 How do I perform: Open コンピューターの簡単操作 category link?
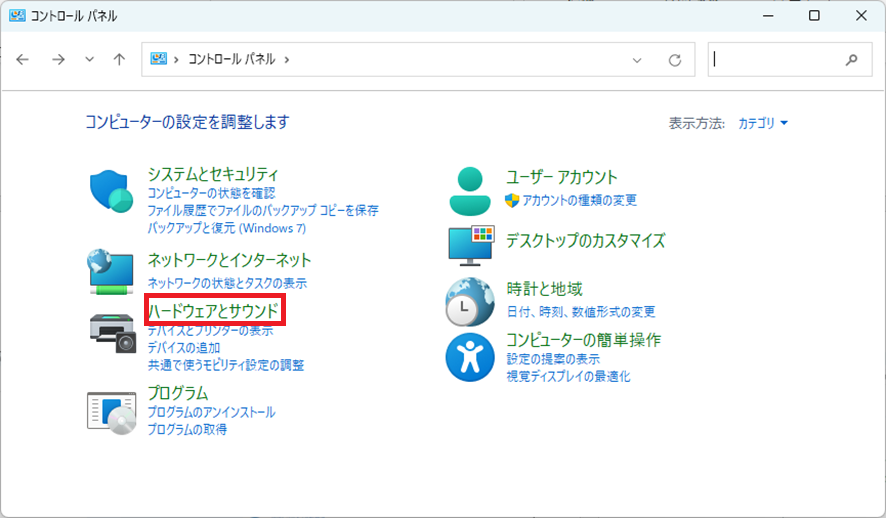[x=583, y=340]
